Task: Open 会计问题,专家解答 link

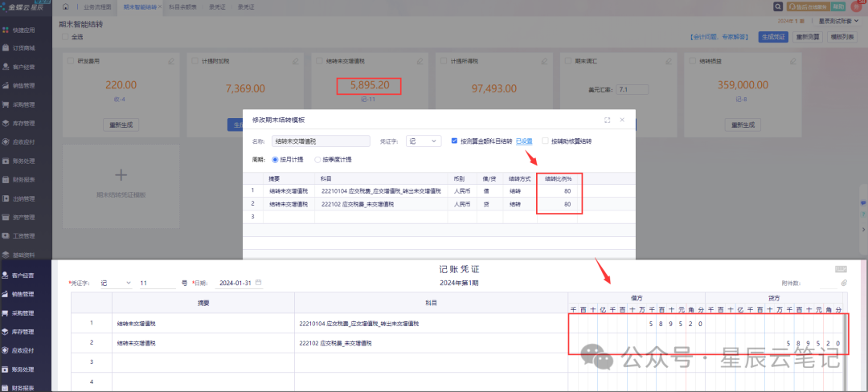Action: click(x=720, y=37)
